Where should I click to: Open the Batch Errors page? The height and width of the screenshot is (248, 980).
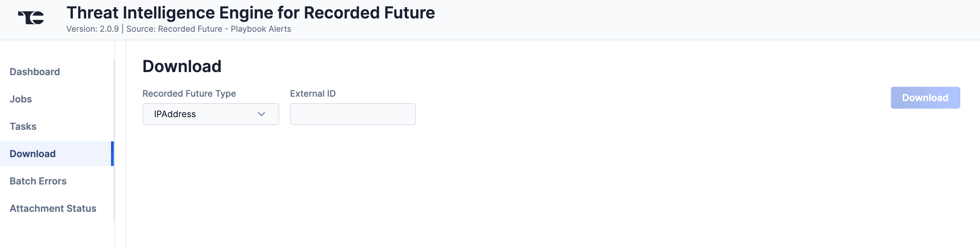(x=38, y=181)
